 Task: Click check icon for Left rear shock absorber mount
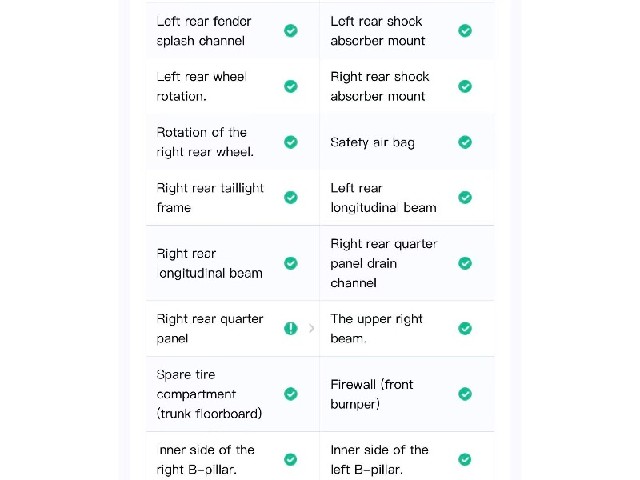(465, 31)
